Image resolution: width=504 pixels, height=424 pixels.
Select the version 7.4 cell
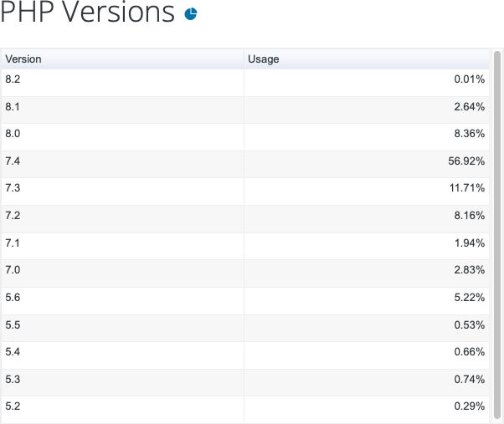click(122, 165)
